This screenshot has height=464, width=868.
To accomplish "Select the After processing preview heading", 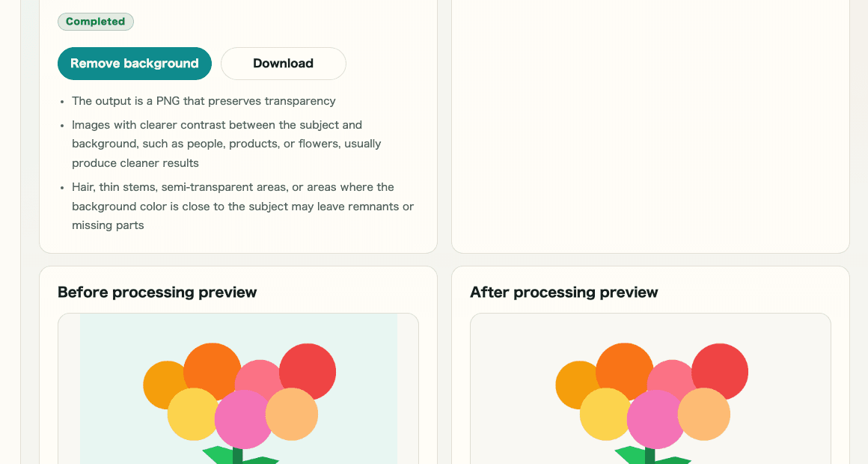I will tap(564, 292).
